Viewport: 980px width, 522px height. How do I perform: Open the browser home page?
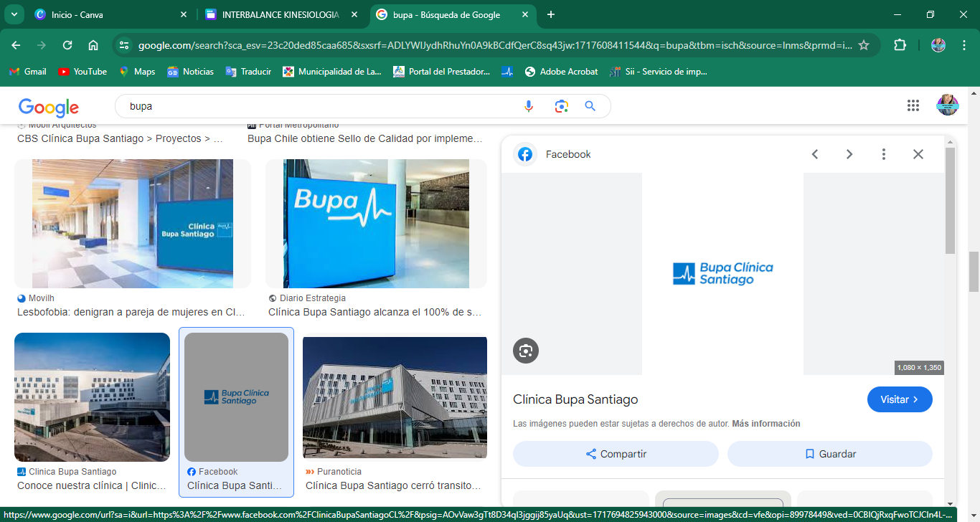[x=93, y=45]
